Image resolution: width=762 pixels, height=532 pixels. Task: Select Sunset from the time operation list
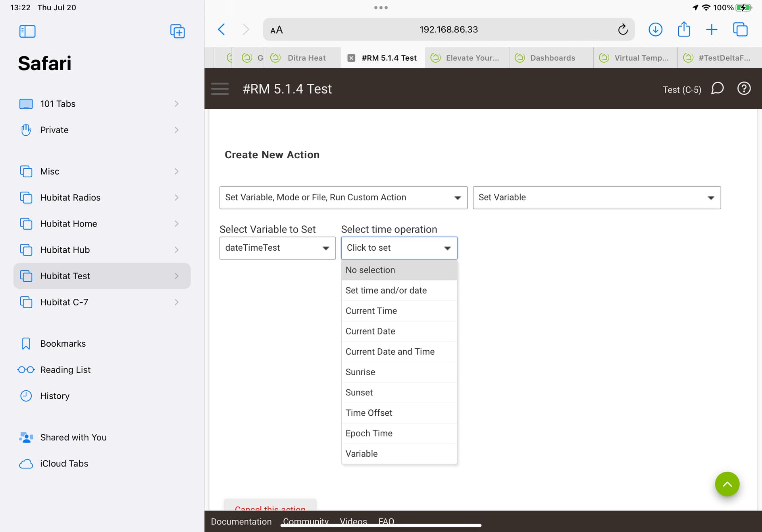pyautogui.click(x=359, y=392)
